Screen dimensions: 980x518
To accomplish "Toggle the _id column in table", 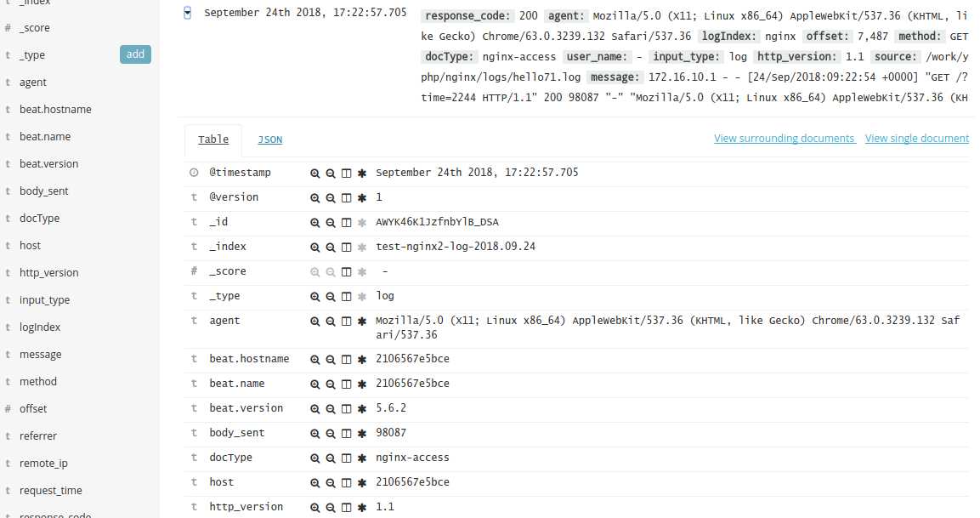I will pos(346,222).
